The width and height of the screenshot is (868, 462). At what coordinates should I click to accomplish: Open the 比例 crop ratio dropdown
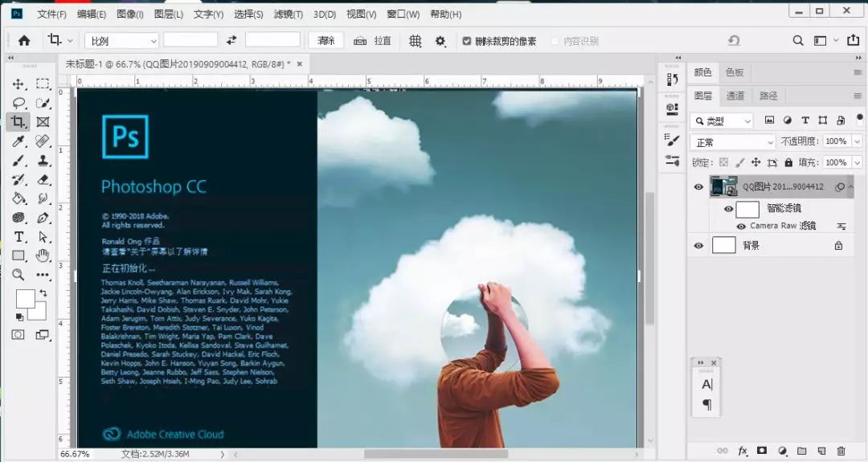pyautogui.click(x=123, y=41)
